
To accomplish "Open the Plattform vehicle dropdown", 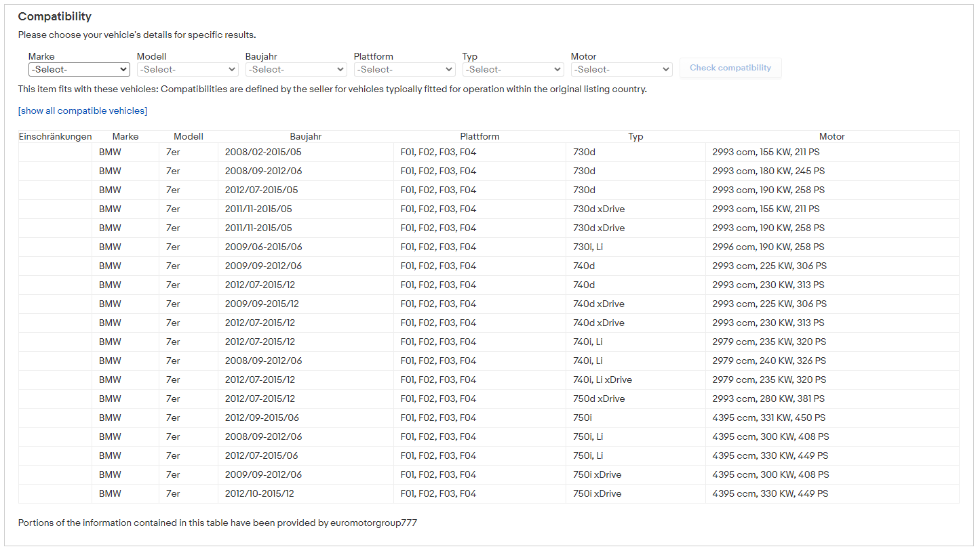I will 404,69.
